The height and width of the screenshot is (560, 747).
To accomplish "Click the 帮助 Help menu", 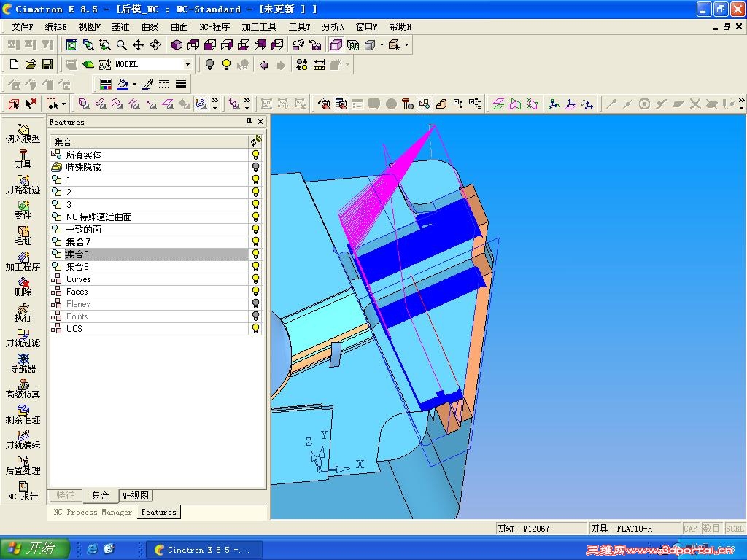I will (400, 27).
